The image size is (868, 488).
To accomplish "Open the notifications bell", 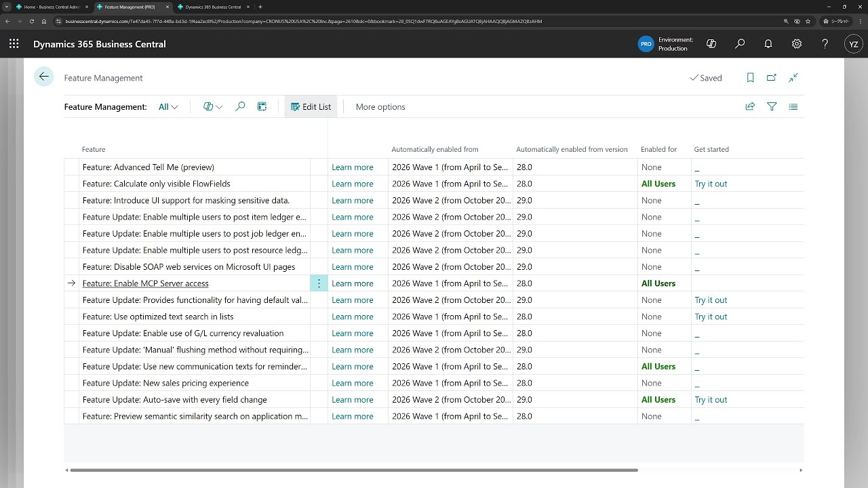I will pyautogui.click(x=768, y=43).
